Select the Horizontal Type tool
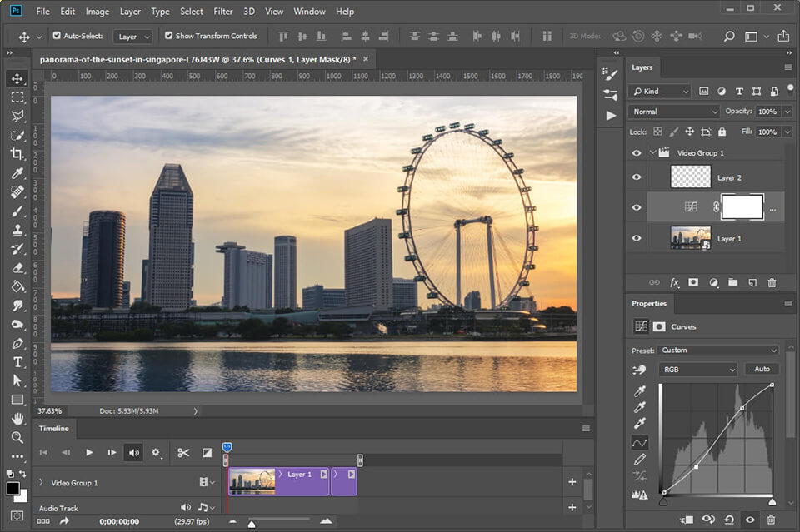 pyautogui.click(x=17, y=362)
